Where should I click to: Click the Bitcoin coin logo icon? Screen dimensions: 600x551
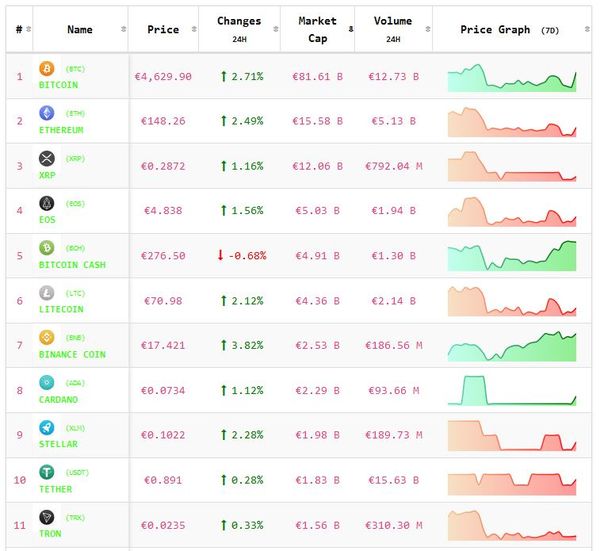pos(47,69)
